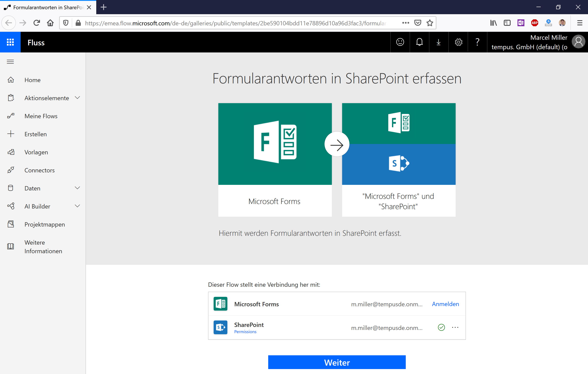Image resolution: width=588 pixels, height=374 pixels.
Task: Open the settings gear icon
Action: click(x=458, y=42)
